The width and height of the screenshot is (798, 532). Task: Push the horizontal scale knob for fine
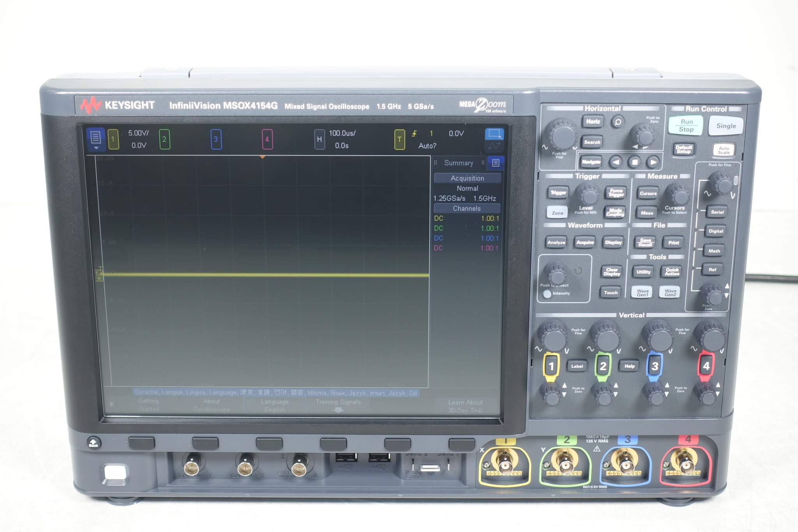click(x=560, y=134)
